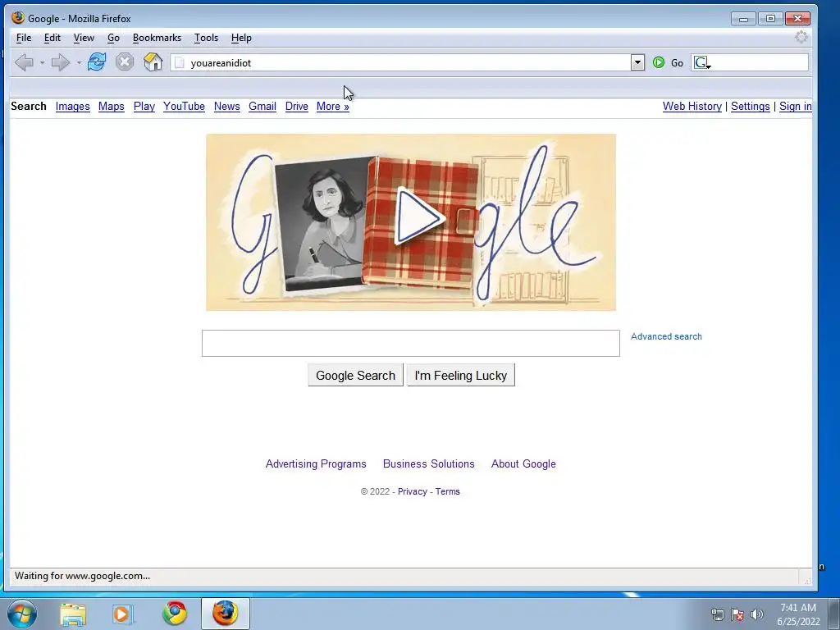Open the clock showing 7:41 AM
The image size is (840, 630).
pyautogui.click(x=798, y=614)
